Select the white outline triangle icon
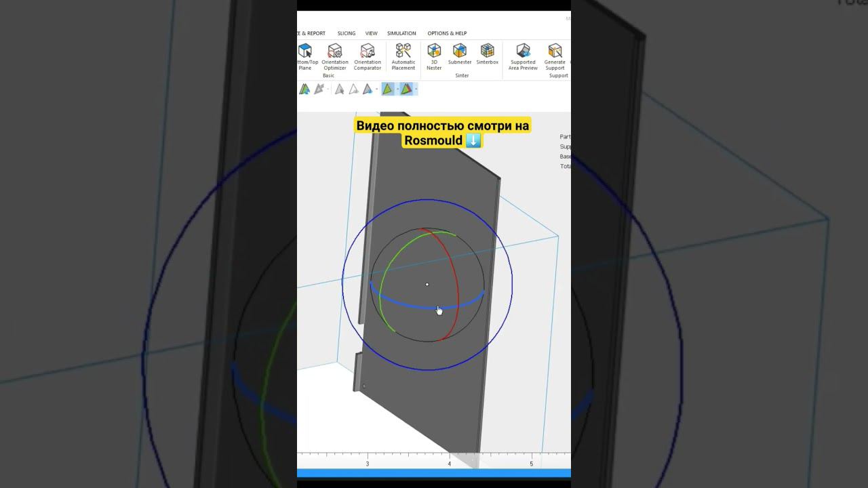The image size is (868, 488). click(353, 89)
